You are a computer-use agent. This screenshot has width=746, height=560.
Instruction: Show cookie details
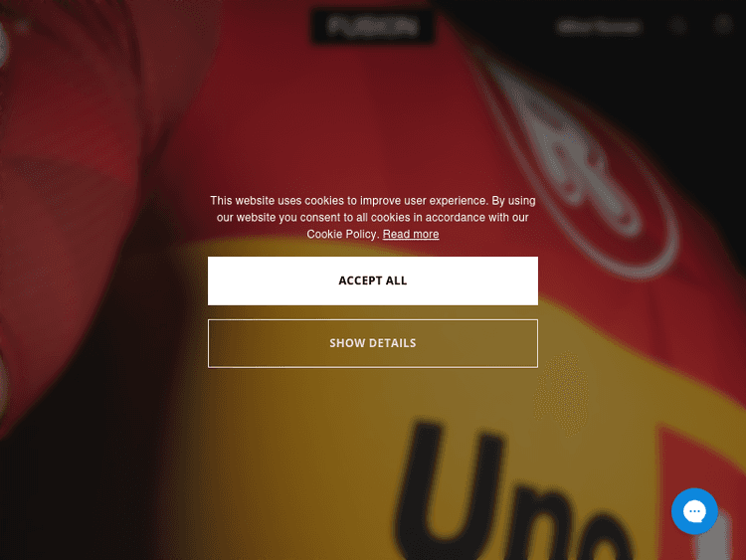373,343
